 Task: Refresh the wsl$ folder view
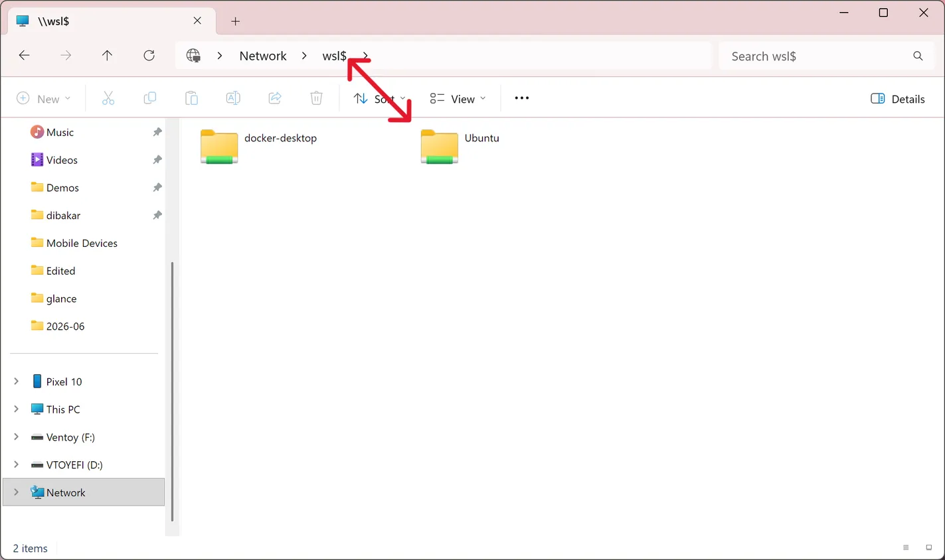149,56
